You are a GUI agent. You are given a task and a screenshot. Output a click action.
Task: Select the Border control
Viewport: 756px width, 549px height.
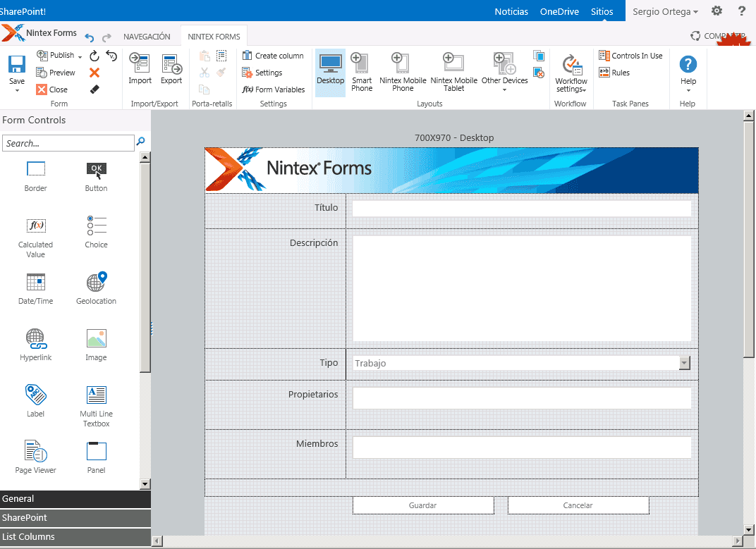[x=36, y=176]
